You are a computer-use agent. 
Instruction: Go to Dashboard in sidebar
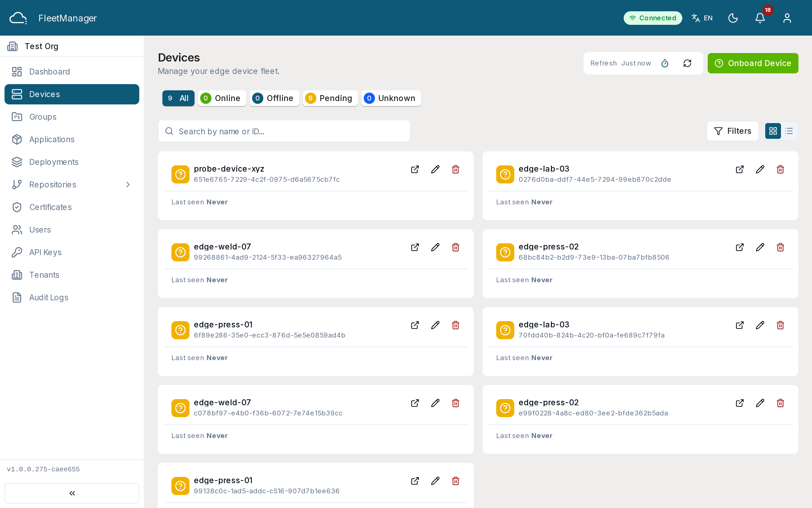click(72, 72)
